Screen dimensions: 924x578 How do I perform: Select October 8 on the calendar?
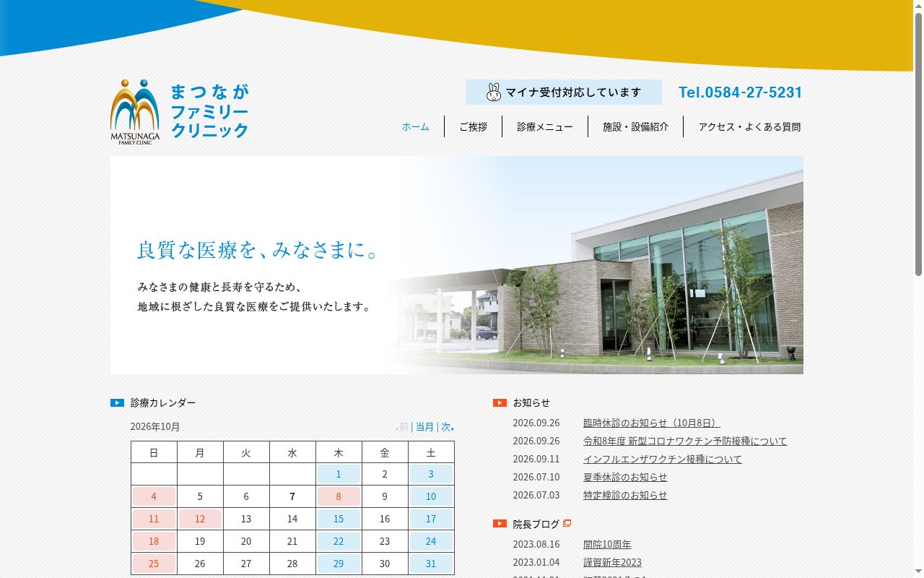(339, 496)
